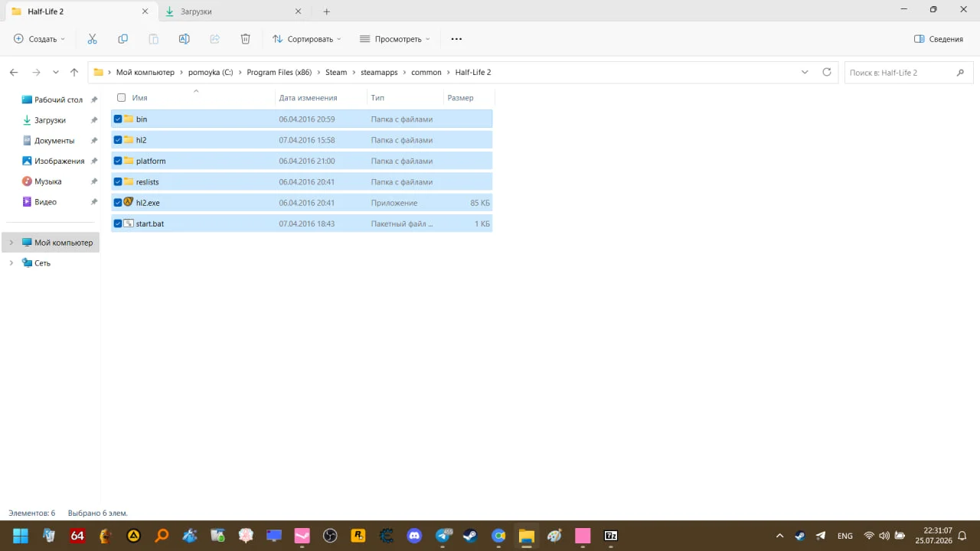Go to Program Files (x86) breadcrumb
Screen dimensions: 980x551
click(279, 73)
